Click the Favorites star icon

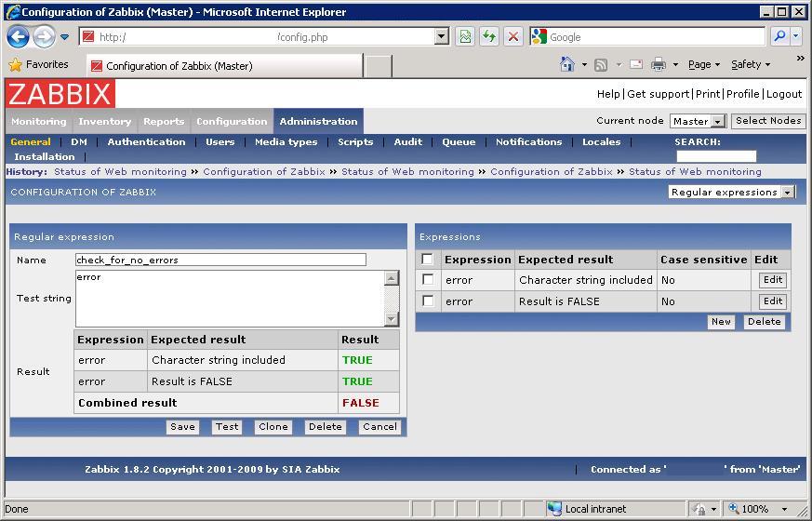[16, 65]
